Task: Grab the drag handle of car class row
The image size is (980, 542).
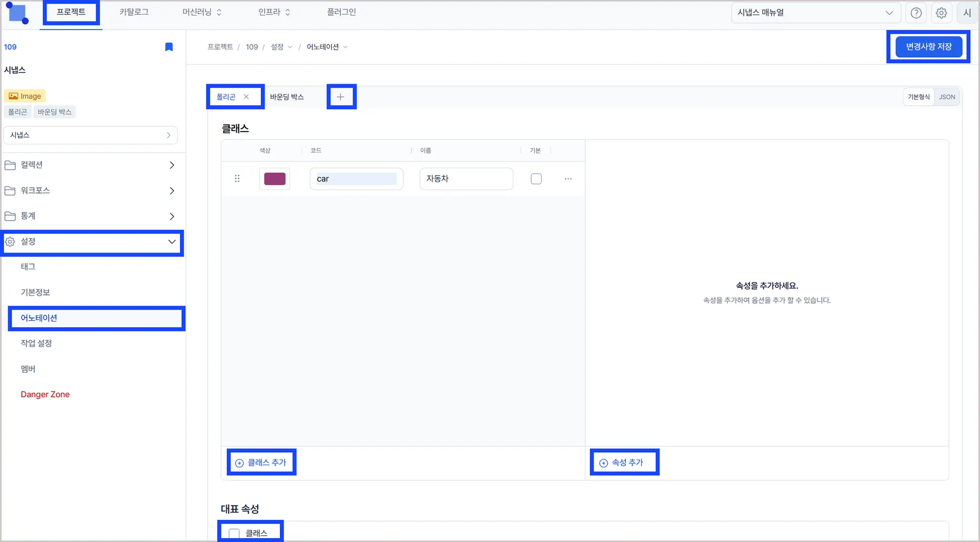Action: pyautogui.click(x=237, y=179)
